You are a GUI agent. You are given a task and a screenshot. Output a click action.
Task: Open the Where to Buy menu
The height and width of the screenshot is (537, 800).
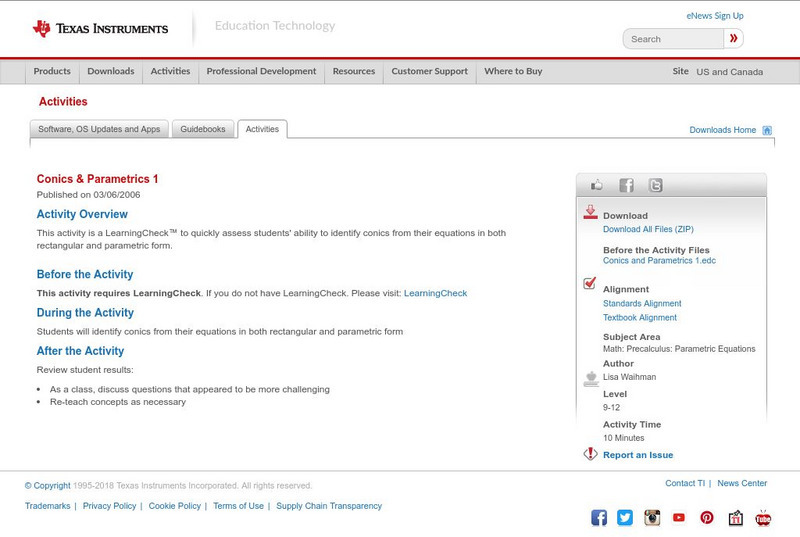coord(513,71)
